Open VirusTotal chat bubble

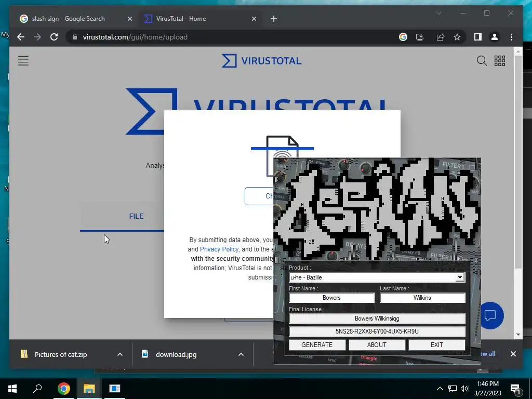point(490,315)
